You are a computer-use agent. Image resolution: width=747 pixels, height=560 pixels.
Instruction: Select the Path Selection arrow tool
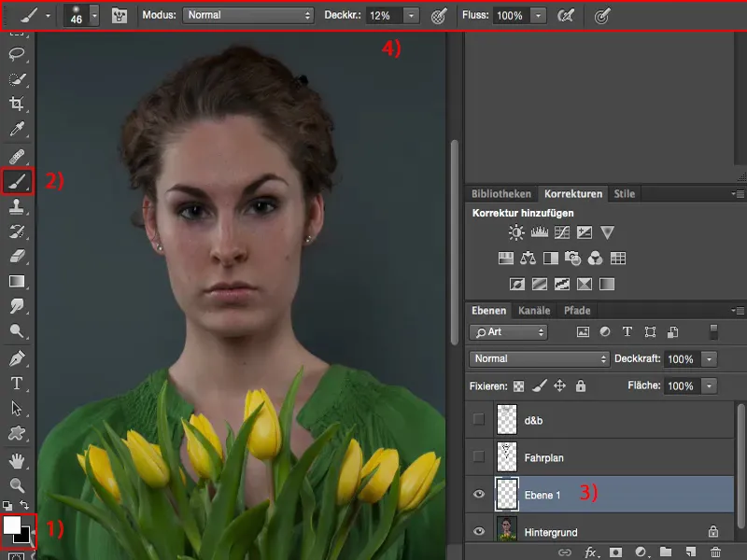pos(17,408)
